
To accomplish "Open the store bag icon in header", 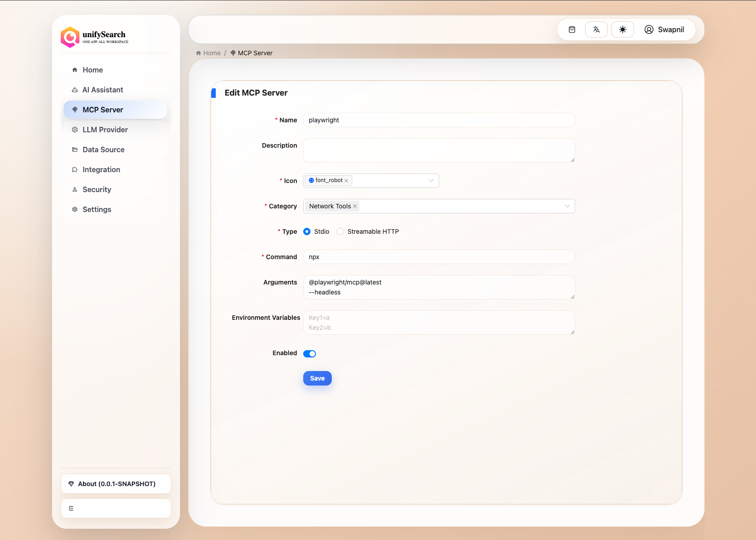I will point(572,29).
